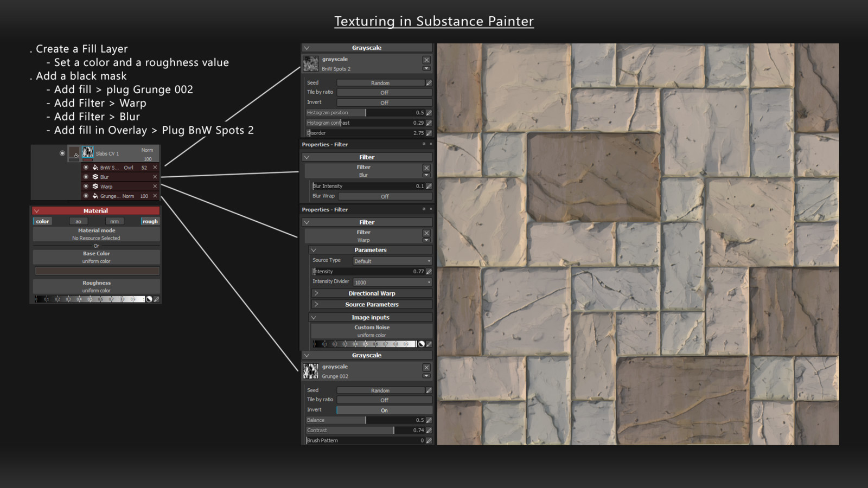This screenshot has width=868, height=488.
Task: Click Random Seed button for BnW Spots 2
Action: tap(380, 83)
